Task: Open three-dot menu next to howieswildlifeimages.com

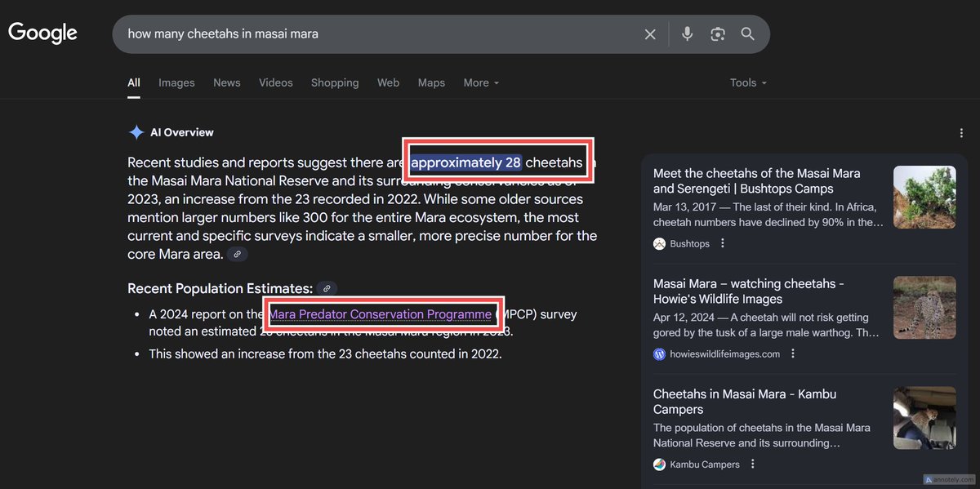Action: [x=793, y=353]
